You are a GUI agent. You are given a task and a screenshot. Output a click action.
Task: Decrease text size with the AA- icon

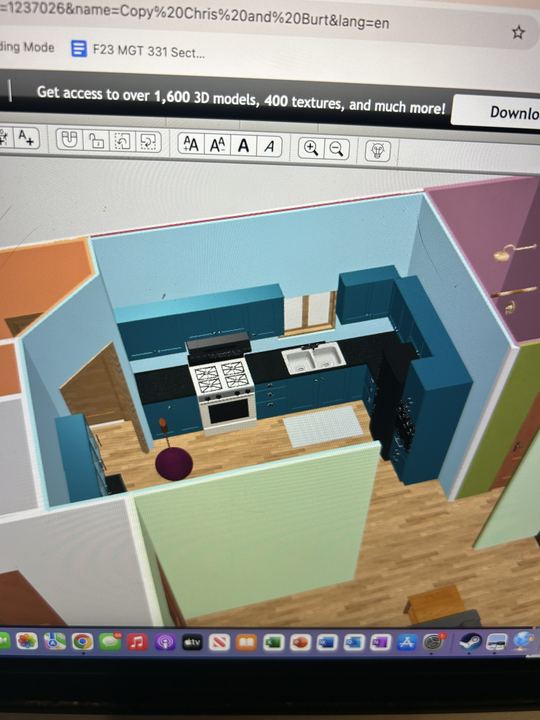coord(217,145)
